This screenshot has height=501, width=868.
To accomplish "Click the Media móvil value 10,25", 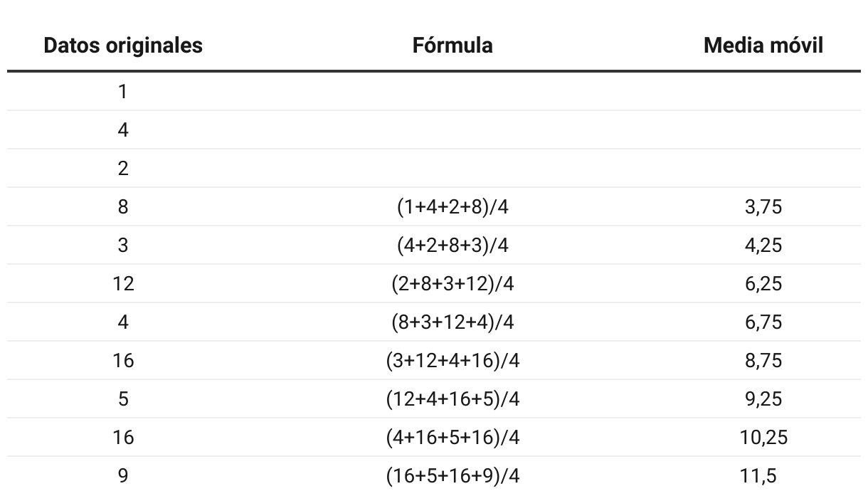I will (x=763, y=438).
